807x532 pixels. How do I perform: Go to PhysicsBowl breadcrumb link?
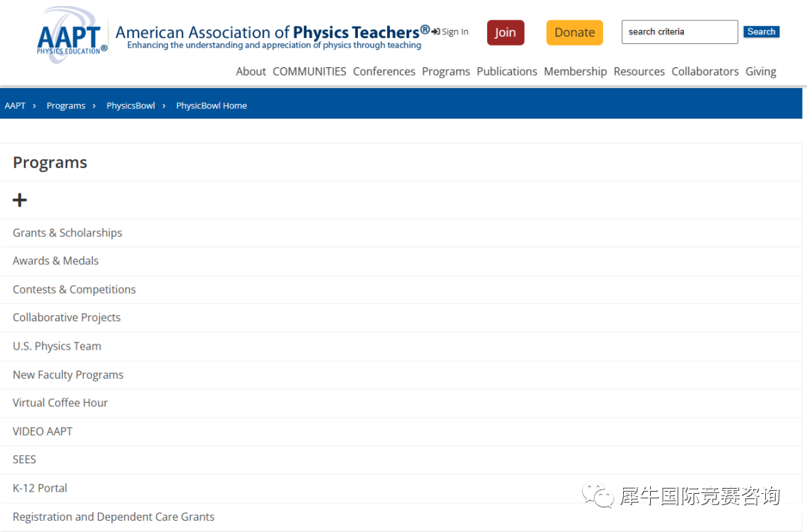(x=131, y=105)
